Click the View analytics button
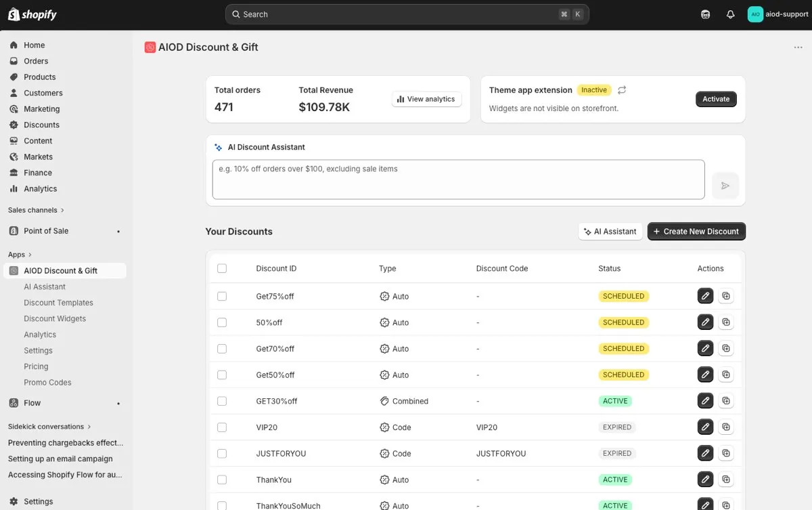The image size is (812, 510). [426, 99]
